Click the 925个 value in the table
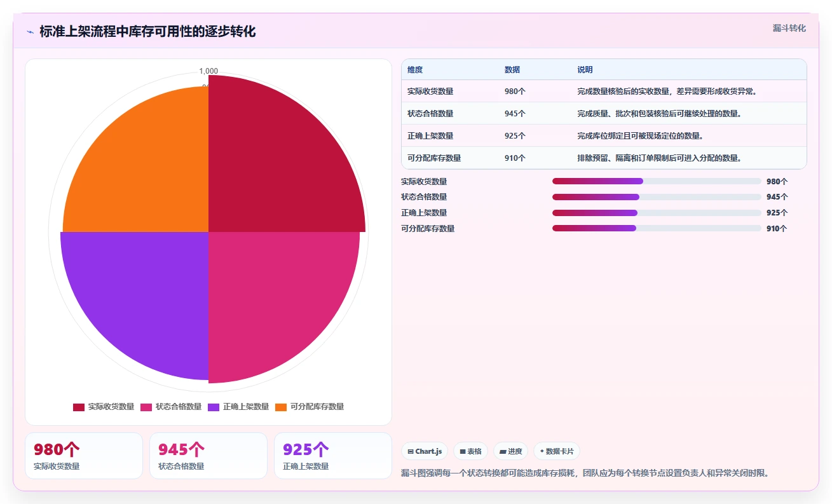The width and height of the screenshot is (832, 504). click(515, 136)
